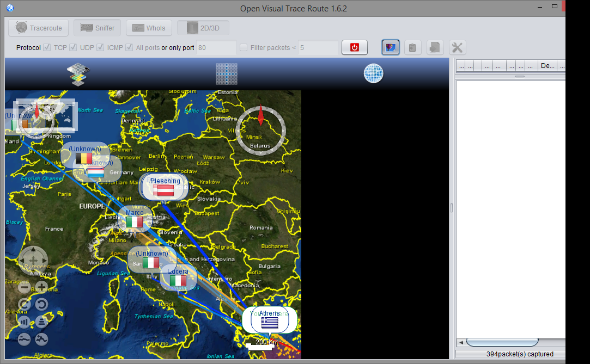Uncheck the ICMP protocol checkbox
This screenshot has height=364, width=590.
100,47
